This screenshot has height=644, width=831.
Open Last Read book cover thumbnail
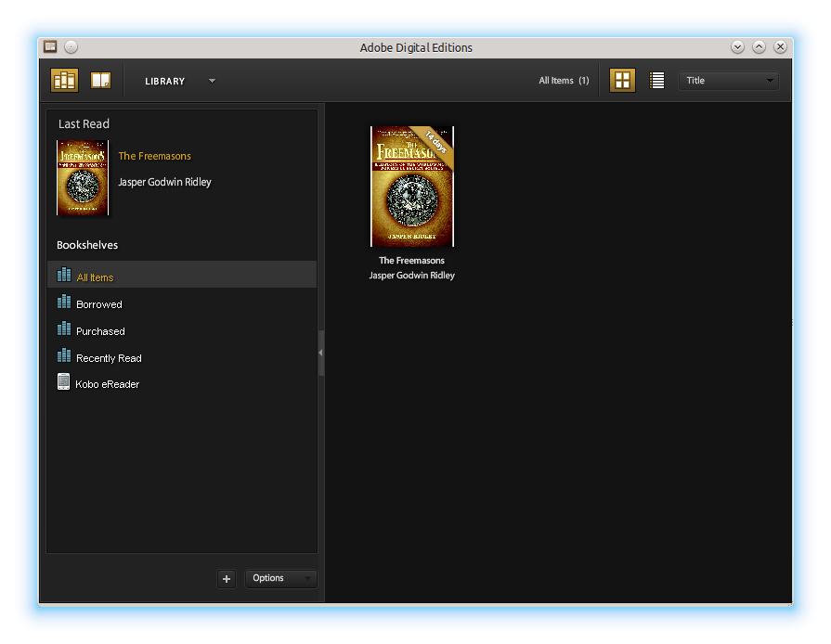point(83,178)
